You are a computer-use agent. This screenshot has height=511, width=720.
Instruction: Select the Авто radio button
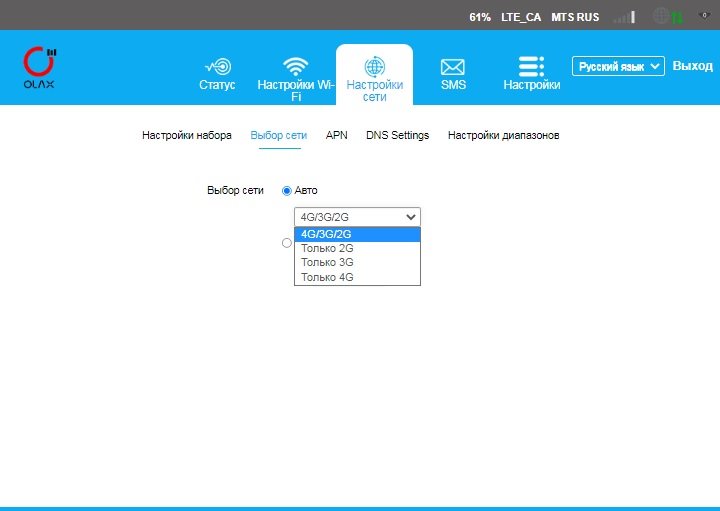pyautogui.click(x=287, y=190)
